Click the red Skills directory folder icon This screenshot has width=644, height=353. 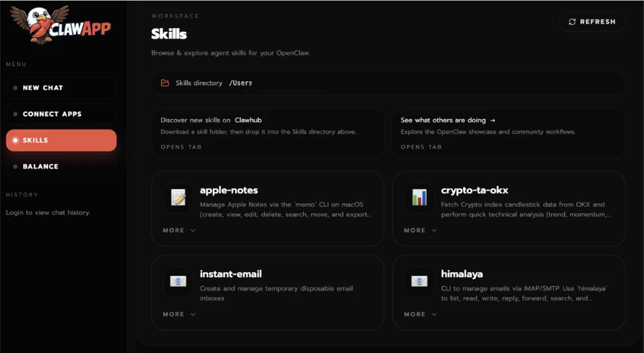coord(165,83)
